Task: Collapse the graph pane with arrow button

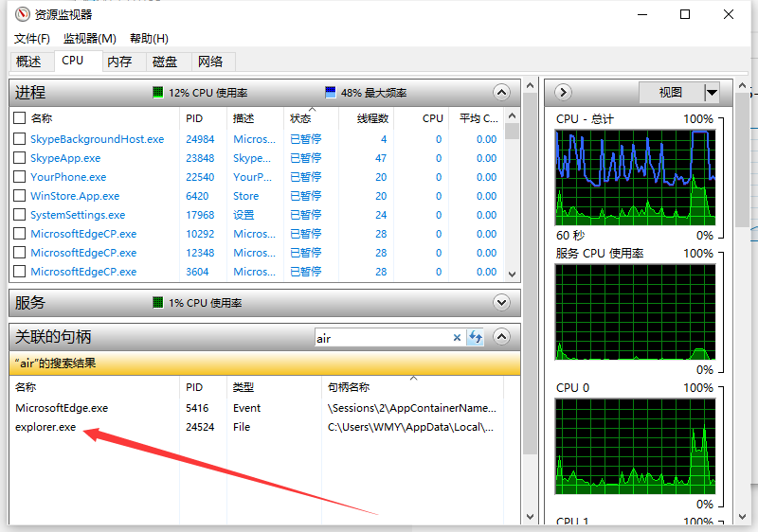Action: (563, 92)
